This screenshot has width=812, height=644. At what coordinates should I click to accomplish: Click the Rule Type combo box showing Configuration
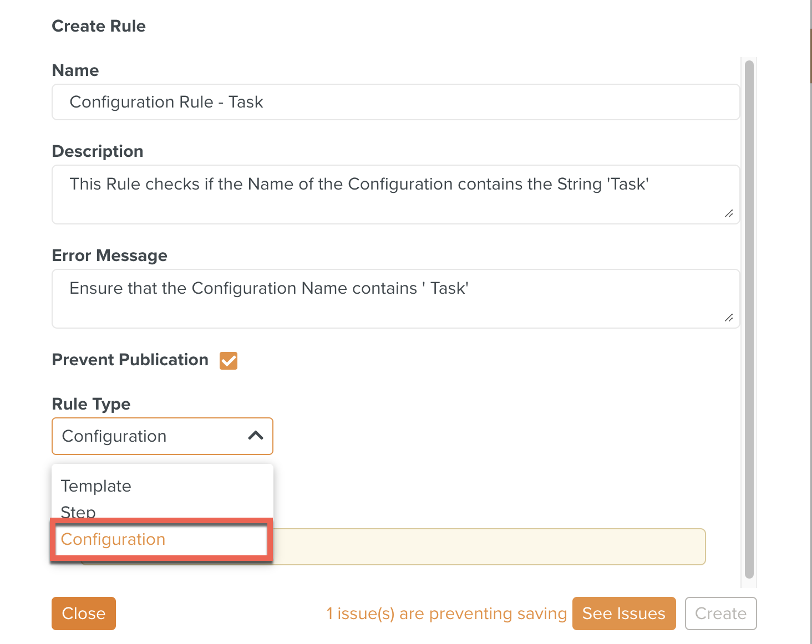150,436
